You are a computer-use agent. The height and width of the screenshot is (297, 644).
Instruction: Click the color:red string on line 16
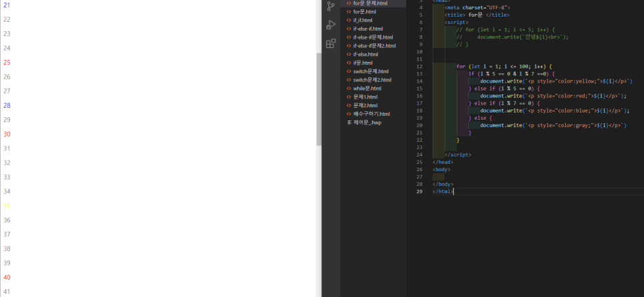574,96
